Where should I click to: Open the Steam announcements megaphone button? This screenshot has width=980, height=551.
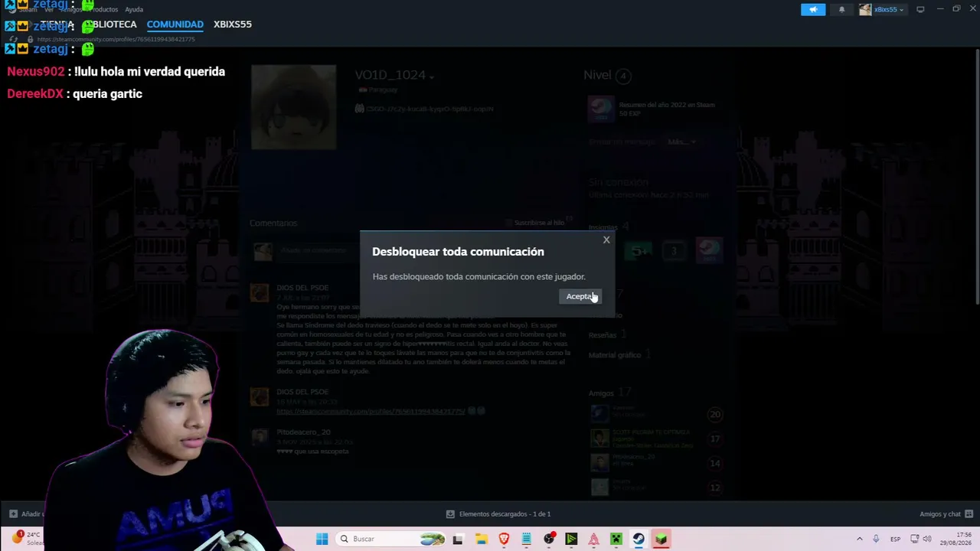coord(813,9)
